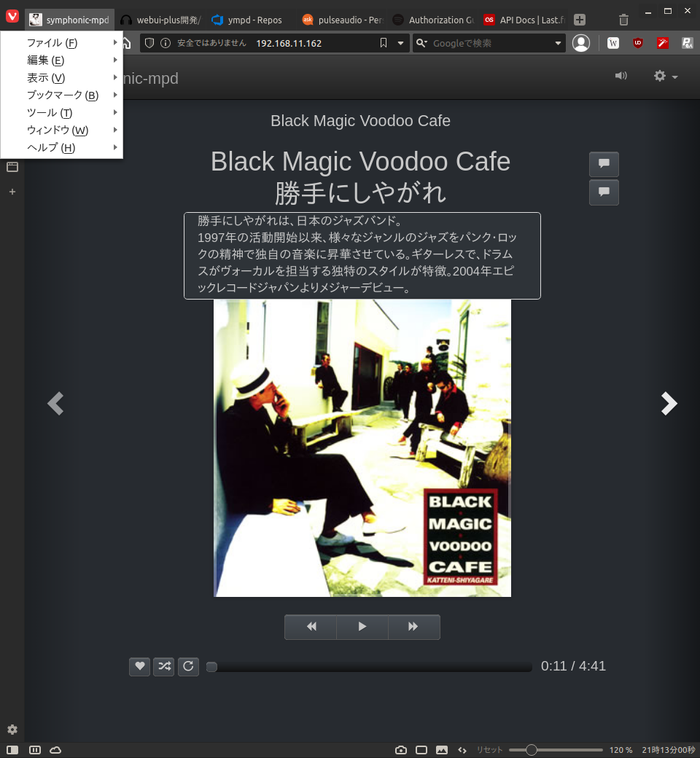Viewport: 700px width, 758px height.
Task: Switch to the symphonic-mpd tab
Action: [x=70, y=20]
